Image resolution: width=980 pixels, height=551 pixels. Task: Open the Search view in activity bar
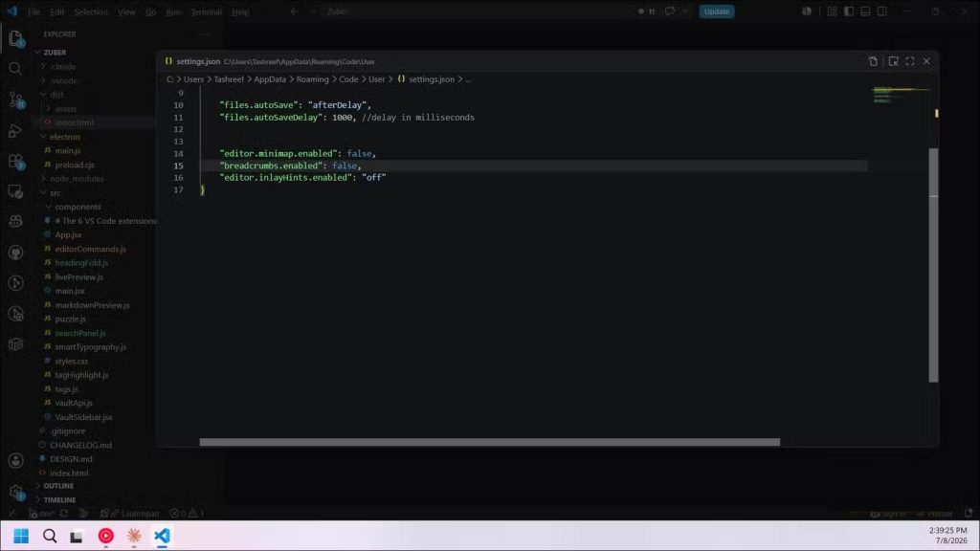15,69
